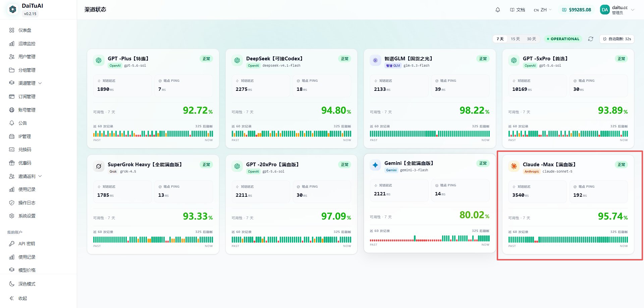Click the Anthropic logo on the Claude -Max card
The width and height of the screenshot is (644, 308).
[x=514, y=166]
